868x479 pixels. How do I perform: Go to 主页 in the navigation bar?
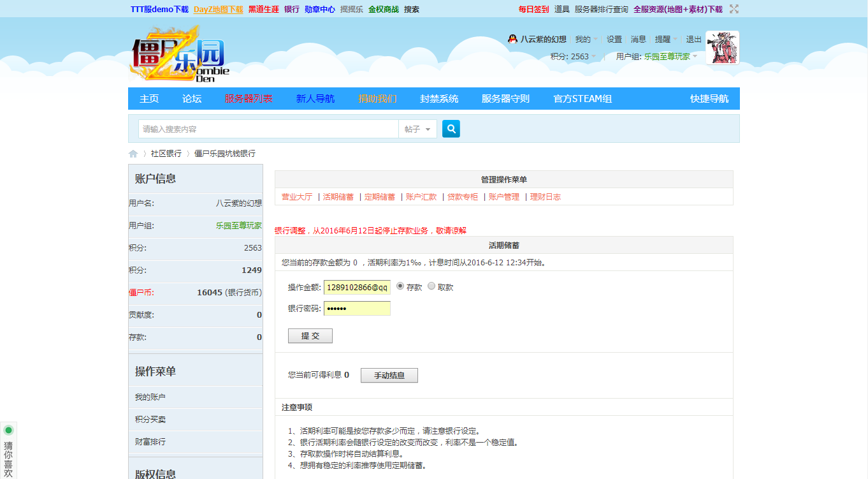(x=149, y=99)
